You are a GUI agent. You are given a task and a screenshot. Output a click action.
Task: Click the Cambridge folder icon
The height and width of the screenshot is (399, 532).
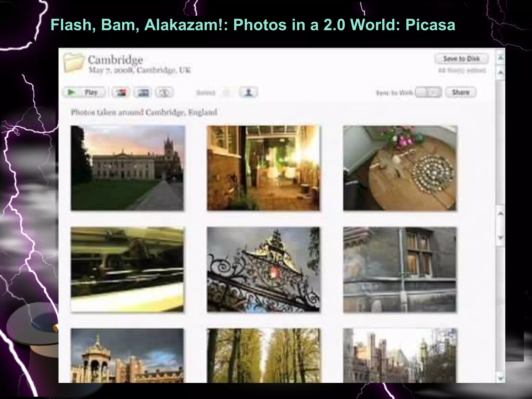tap(74, 62)
